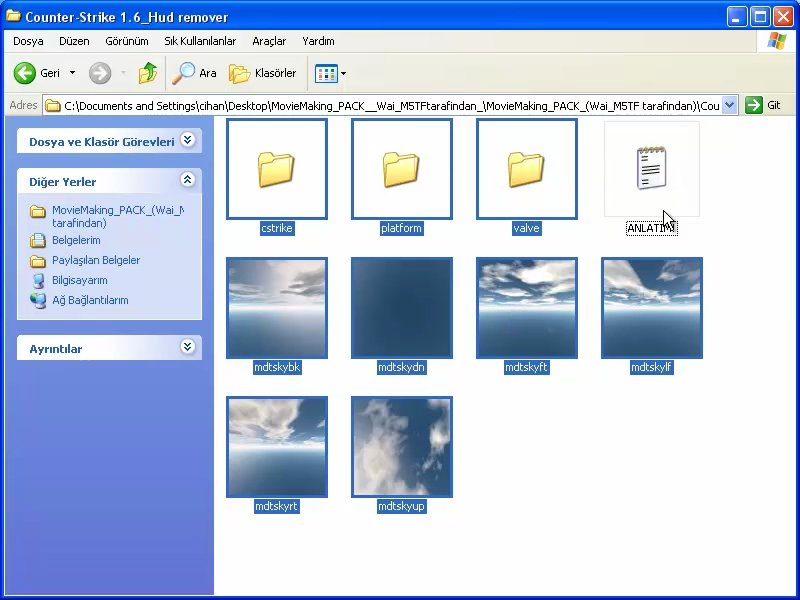Click the Ağ Bağlantılarım network icon

(38, 301)
